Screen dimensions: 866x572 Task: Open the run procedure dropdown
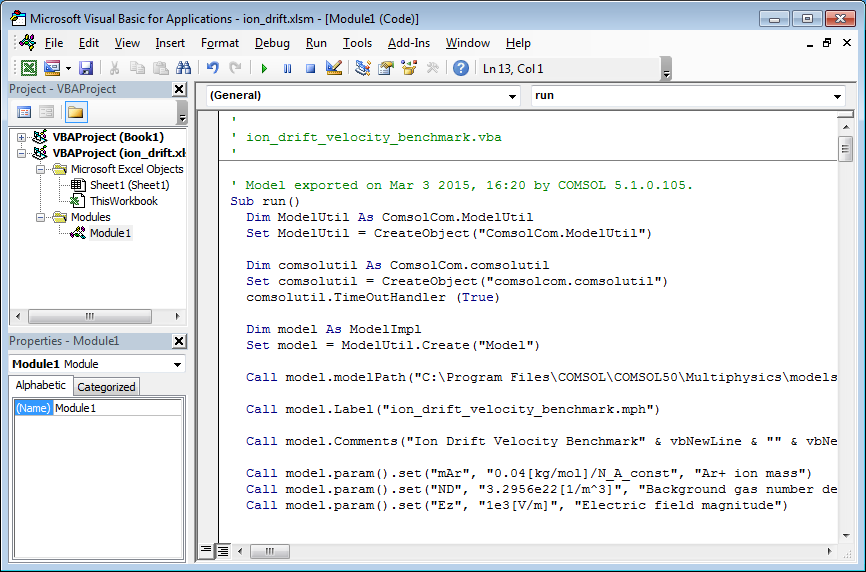pyautogui.click(x=837, y=96)
